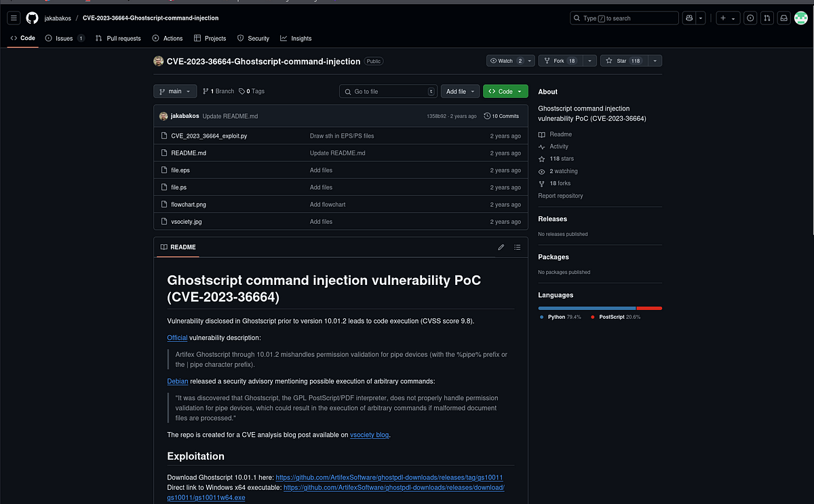
Task: Click the tag icon beside 0 Tags
Action: coord(241,91)
